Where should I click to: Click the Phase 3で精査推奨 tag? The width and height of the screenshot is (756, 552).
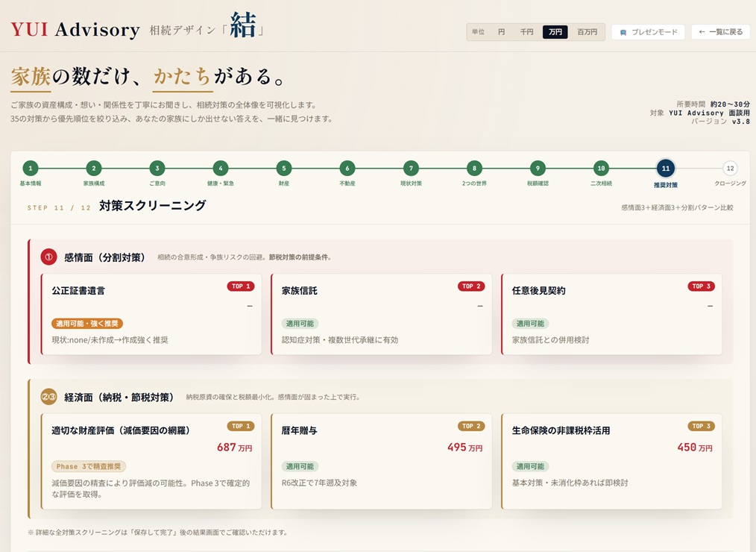point(89,467)
